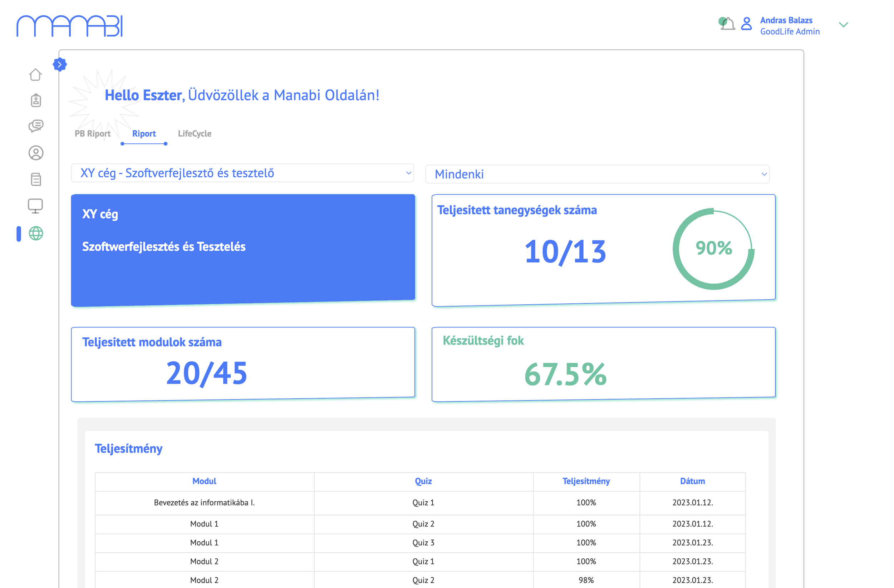
Task: Select the Riport tab
Action: coord(144,133)
